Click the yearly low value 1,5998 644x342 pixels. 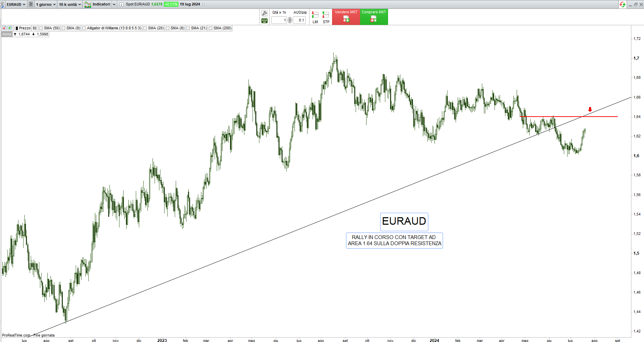(x=43, y=34)
